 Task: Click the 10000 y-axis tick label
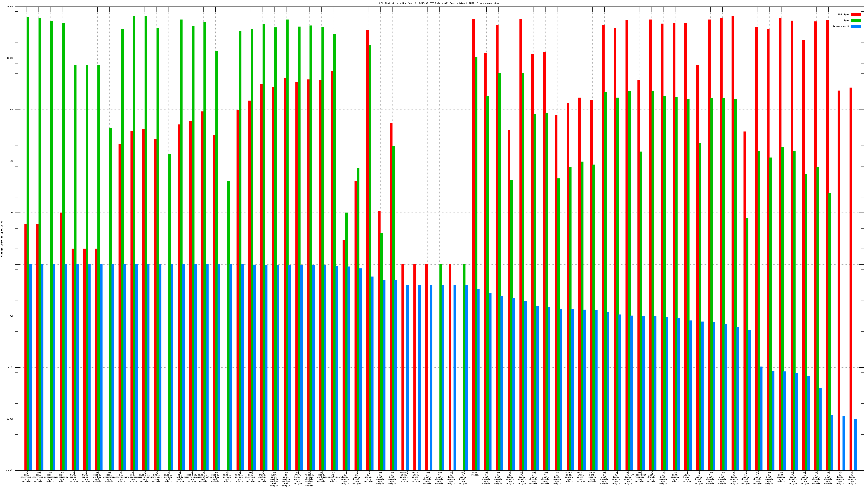[x=11, y=58]
